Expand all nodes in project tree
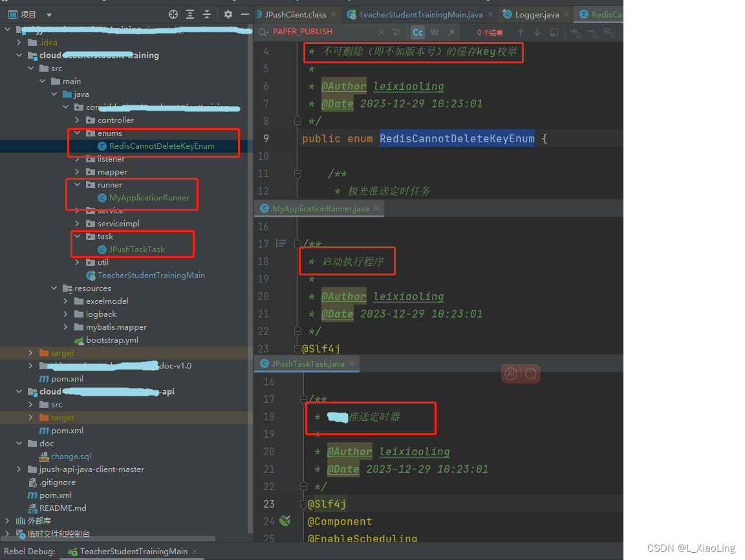This screenshot has height=560, width=745. pyautogui.click(x=190, y=14)
